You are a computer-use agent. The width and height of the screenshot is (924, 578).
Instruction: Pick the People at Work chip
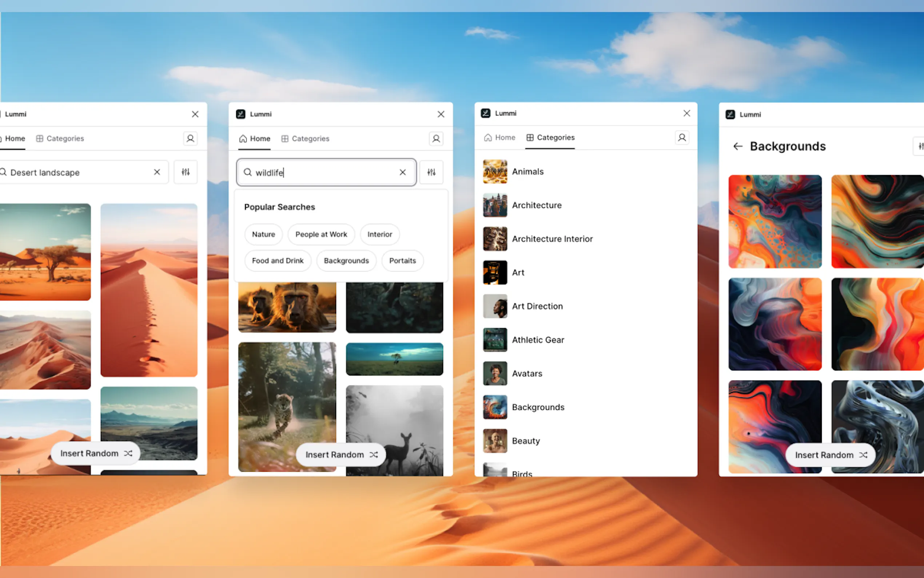coord(321,234)
